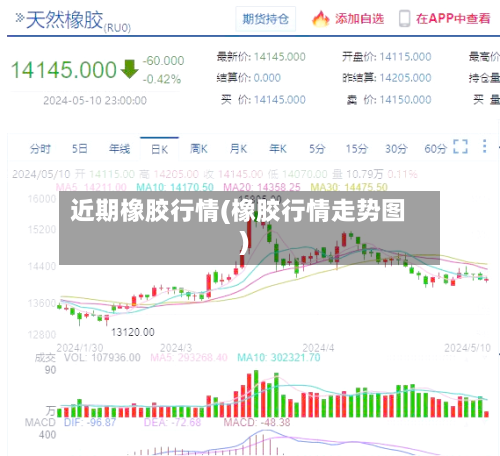The height and width of the screenshot is (456, 500).
Task: Switch to the 60分 chart tab
Action: point(435,149)
